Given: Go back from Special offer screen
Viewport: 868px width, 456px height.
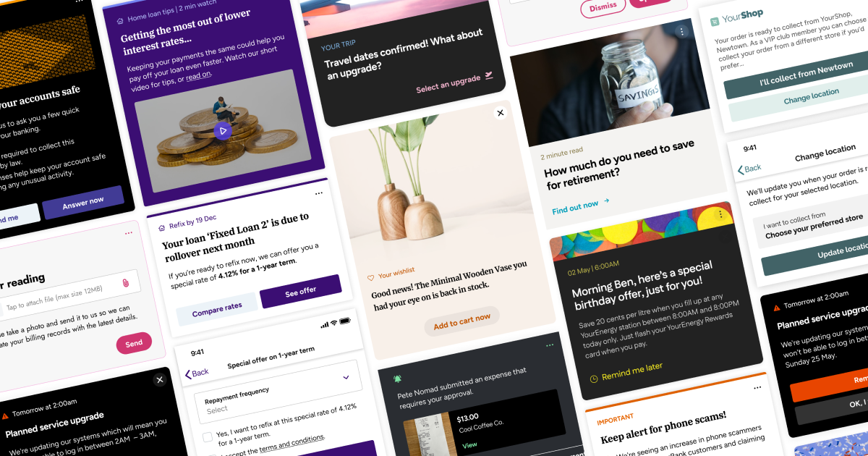Looking at the screenshot, I should 197,373.
